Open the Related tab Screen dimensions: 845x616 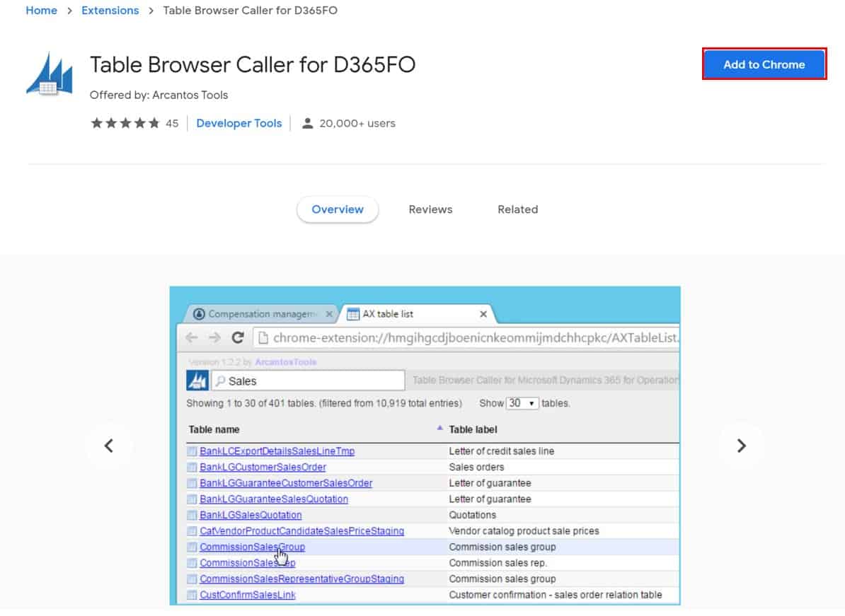517,209
